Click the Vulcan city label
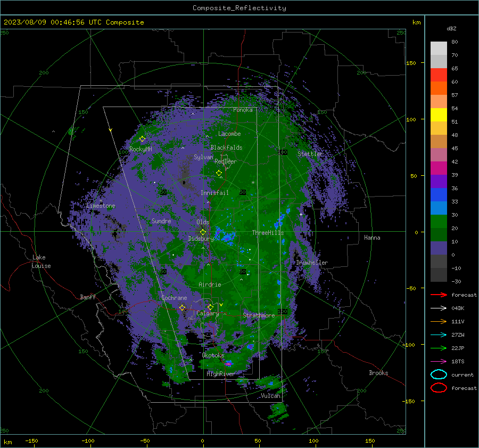479x448 pixels. coord(270,396)
